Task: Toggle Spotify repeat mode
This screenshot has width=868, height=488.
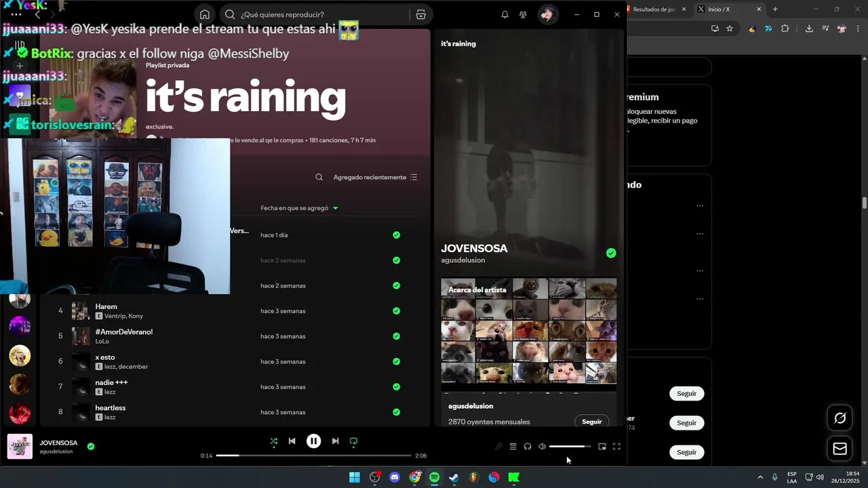Action: (353, 441)
